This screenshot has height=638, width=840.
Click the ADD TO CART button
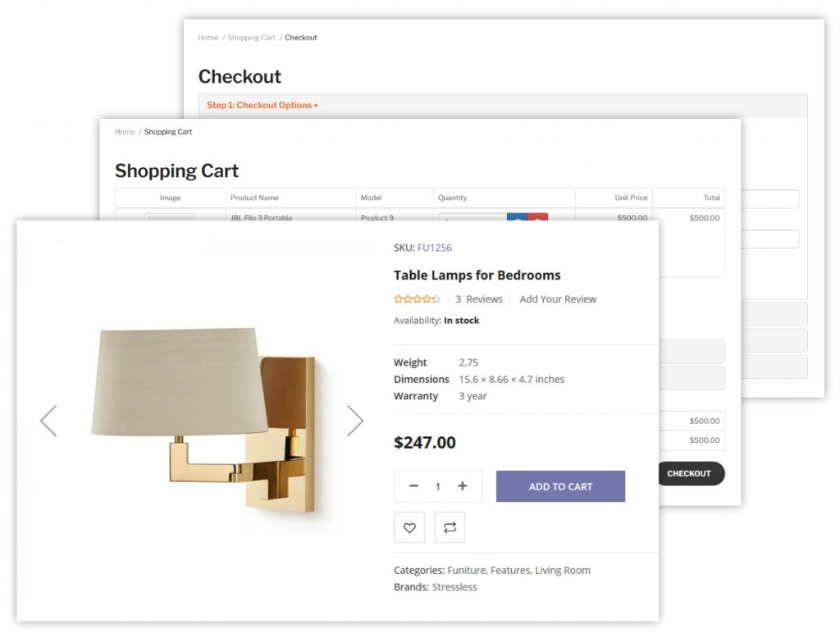(x=560, y=486)
